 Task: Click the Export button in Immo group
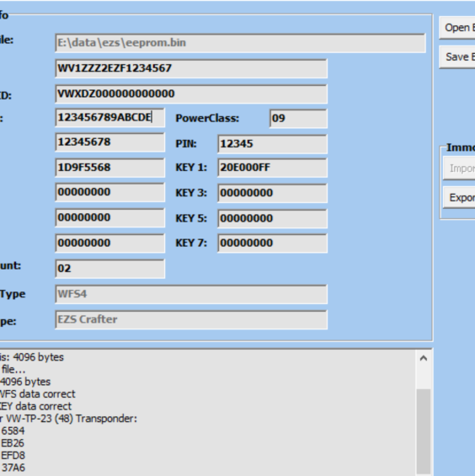tap(459, 198)
